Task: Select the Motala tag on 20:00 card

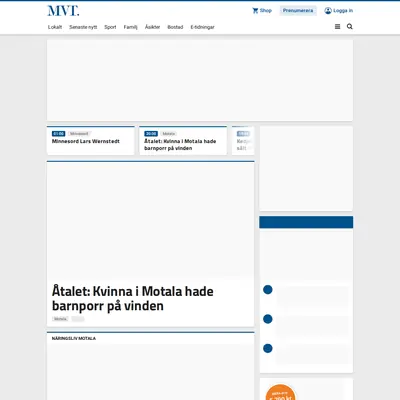Action: click(169, 134)
